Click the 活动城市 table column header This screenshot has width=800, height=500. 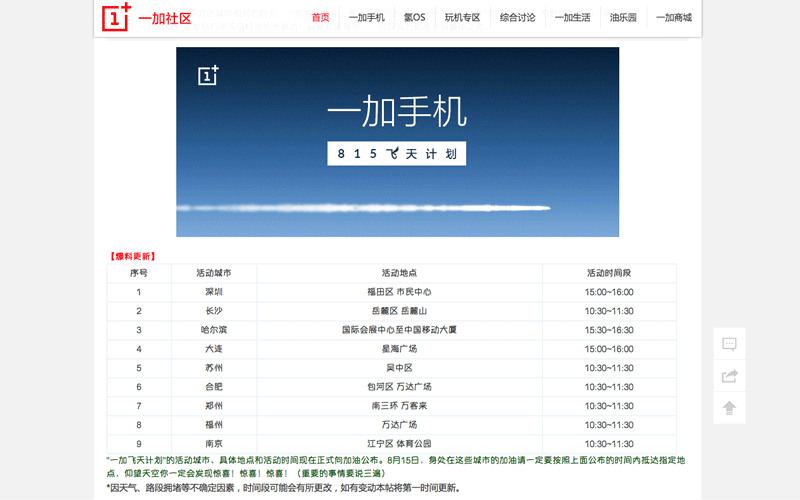[x=214, y=273]
